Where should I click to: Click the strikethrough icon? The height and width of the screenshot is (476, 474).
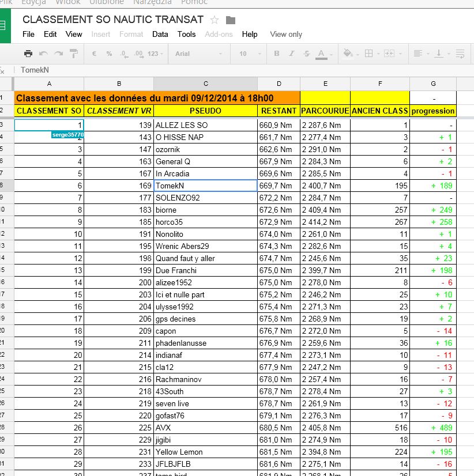click(306, 54)
